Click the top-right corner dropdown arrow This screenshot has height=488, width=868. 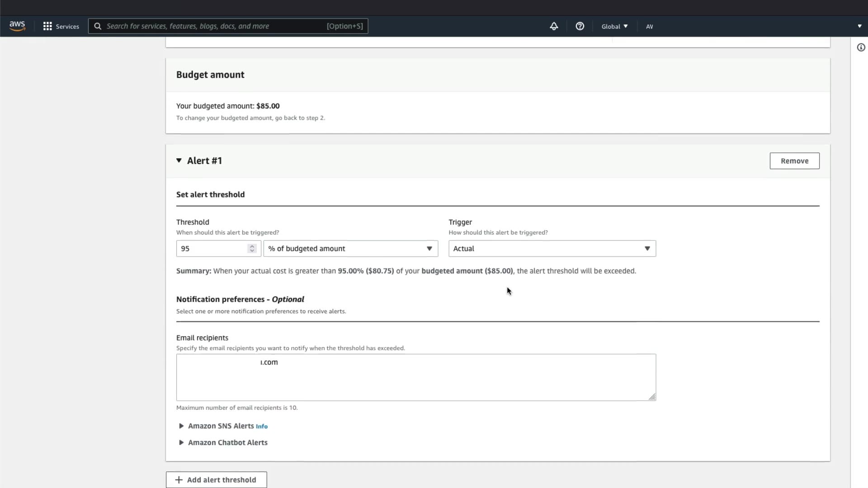click(x=859, y=26)
